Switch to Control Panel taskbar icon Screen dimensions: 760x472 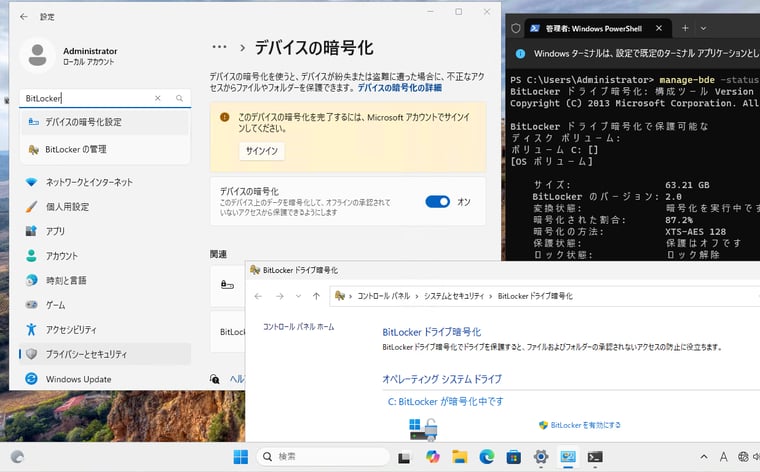click(x=568, y=456)
